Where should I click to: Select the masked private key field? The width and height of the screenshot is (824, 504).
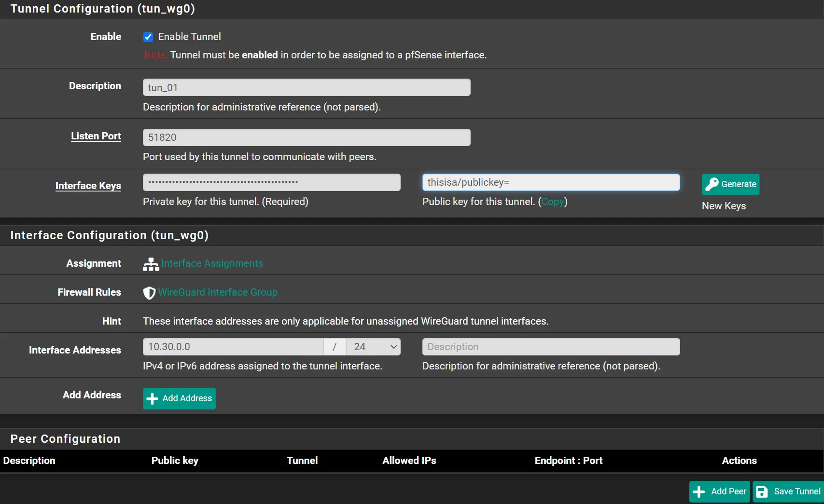pyautogui.click(x=271, y=182)
